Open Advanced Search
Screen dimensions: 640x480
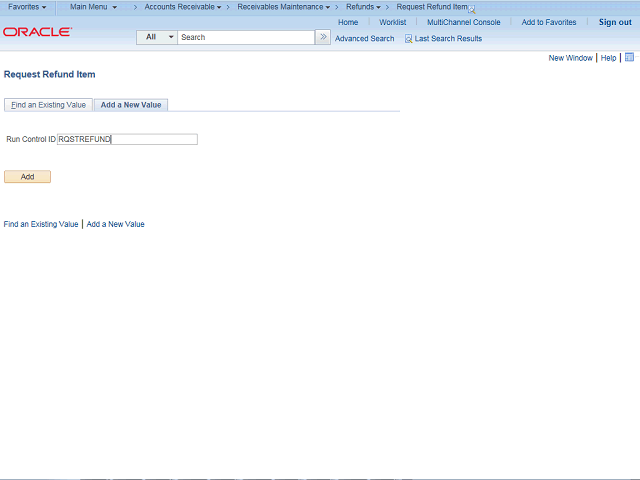click(364, 38)
